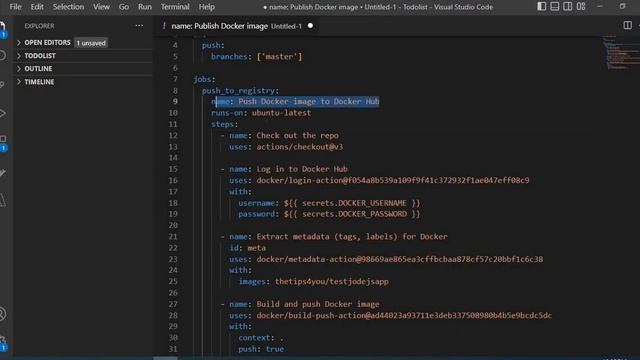Click line number 20 in gutter

173,225
